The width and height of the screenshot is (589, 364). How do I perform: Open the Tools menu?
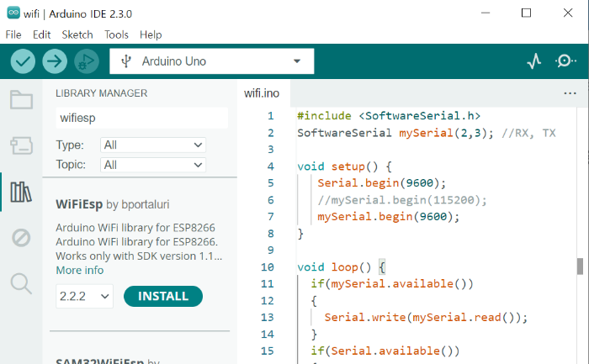pyautogui.click(x=116, y=35)
